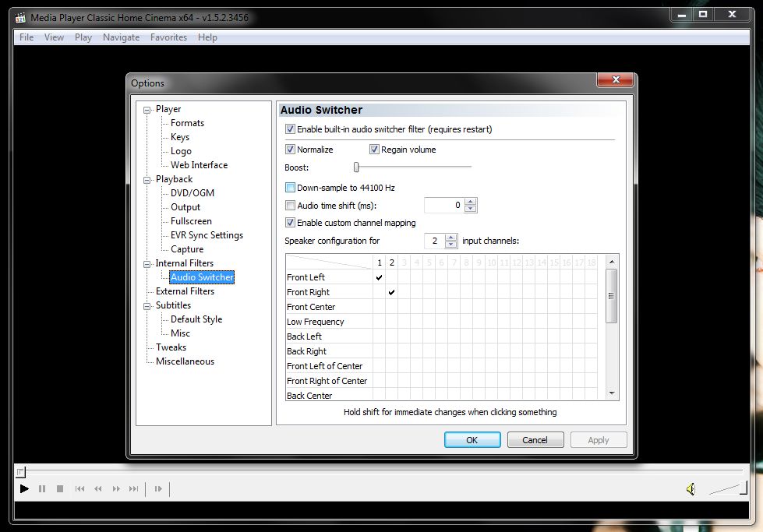Open the Help menu

click(207, 37)
